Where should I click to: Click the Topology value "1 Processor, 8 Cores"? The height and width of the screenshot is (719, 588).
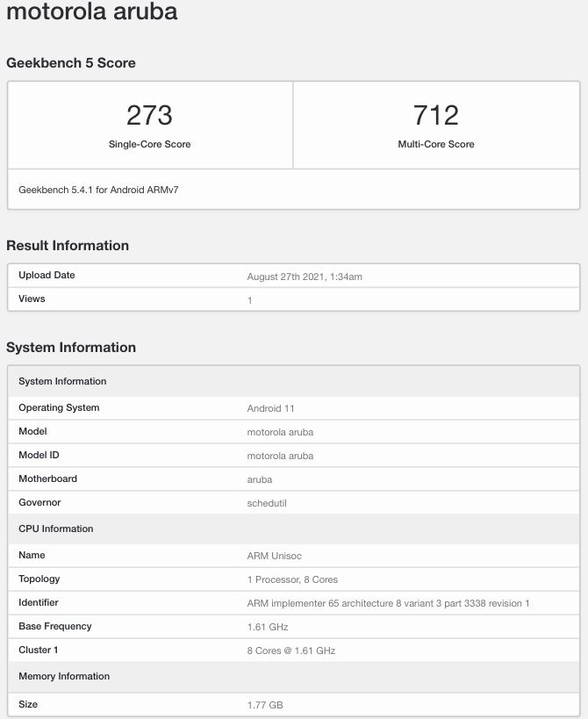292,579
